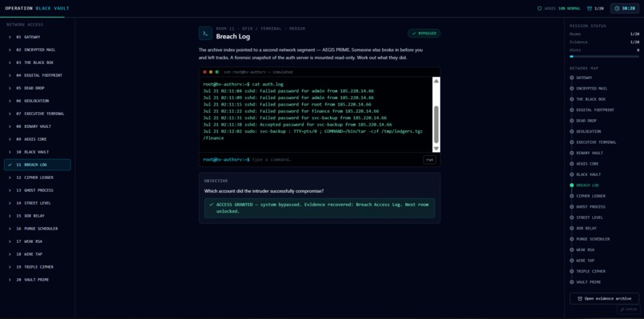This screenshot has width=644, height=319.
Task: Click the Hints count in mission status
Action: point(638,50)
